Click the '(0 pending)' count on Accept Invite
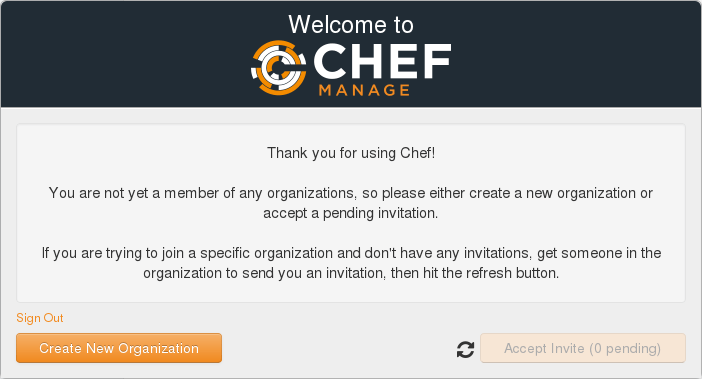Screen dimensions: 702x379 [625, 349]
